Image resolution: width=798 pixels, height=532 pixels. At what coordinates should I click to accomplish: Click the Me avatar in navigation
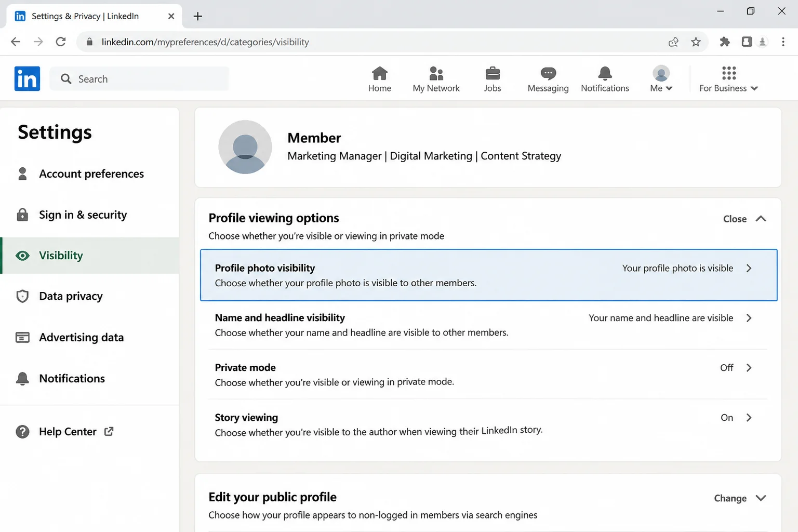661,73
